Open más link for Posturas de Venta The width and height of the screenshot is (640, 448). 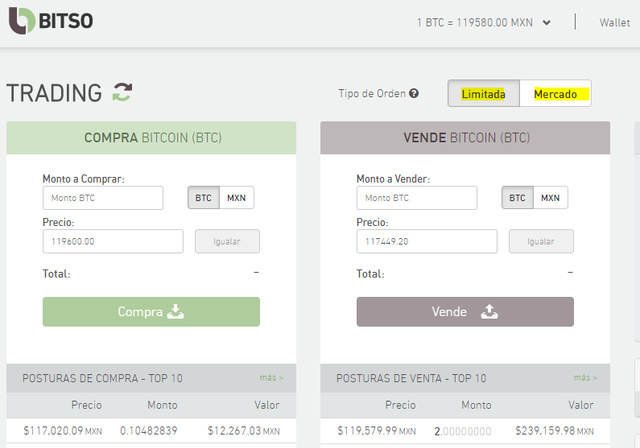(x=585, y=378)
